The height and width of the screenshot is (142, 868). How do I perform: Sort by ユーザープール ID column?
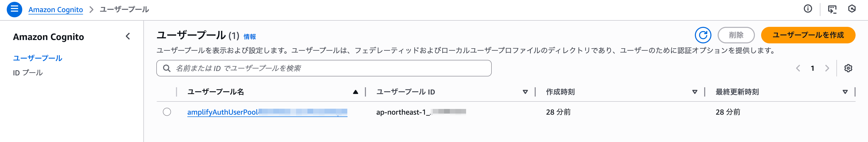(x=525, y=92)
